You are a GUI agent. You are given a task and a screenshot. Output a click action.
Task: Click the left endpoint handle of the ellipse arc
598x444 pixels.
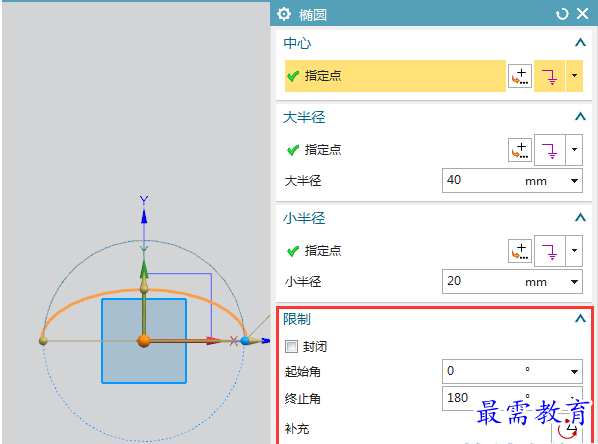tap(43, 341)
